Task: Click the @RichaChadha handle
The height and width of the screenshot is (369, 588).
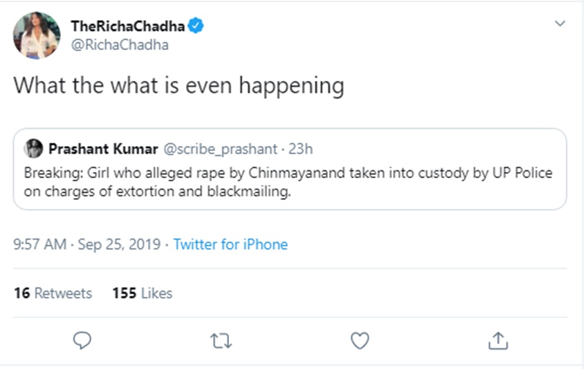Action: point(120,45)
